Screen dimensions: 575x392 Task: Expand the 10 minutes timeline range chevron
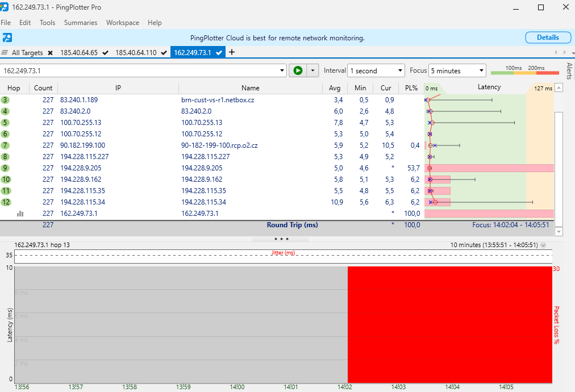coord(543,245)
